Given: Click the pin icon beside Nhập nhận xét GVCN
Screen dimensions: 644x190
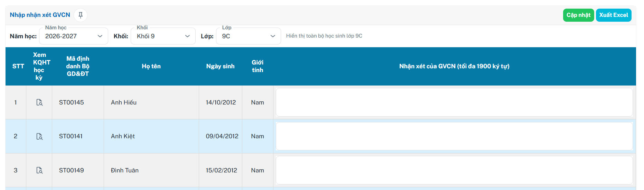Looking at the screenshot, I should click(x=81, y=15).
